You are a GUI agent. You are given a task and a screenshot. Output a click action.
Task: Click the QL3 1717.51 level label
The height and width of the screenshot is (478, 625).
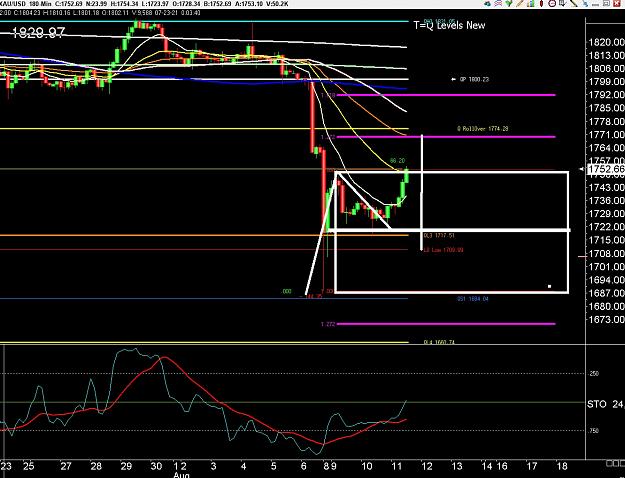(x=439, y=236)
